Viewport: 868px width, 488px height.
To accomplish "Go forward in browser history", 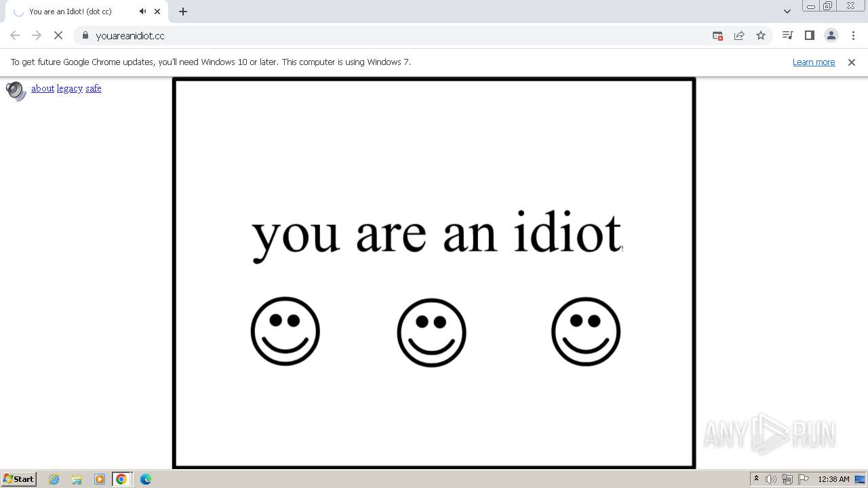I will (x=37, y=35).
